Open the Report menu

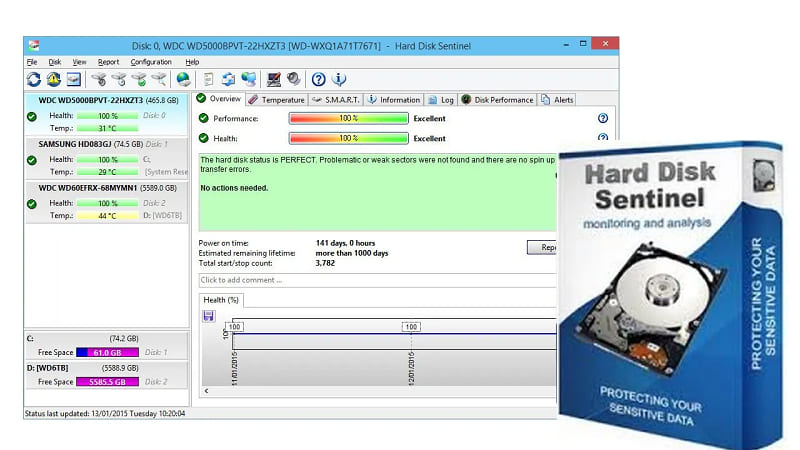pos(108,62)
